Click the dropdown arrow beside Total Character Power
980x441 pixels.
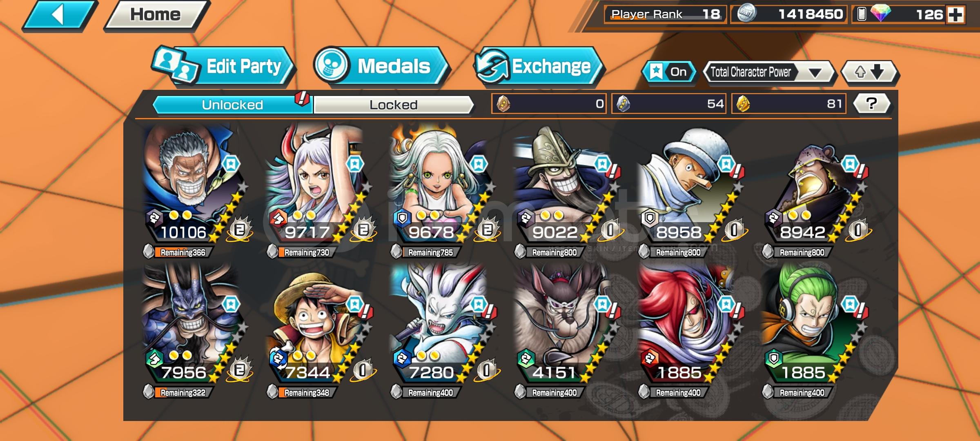pos(815,73)
